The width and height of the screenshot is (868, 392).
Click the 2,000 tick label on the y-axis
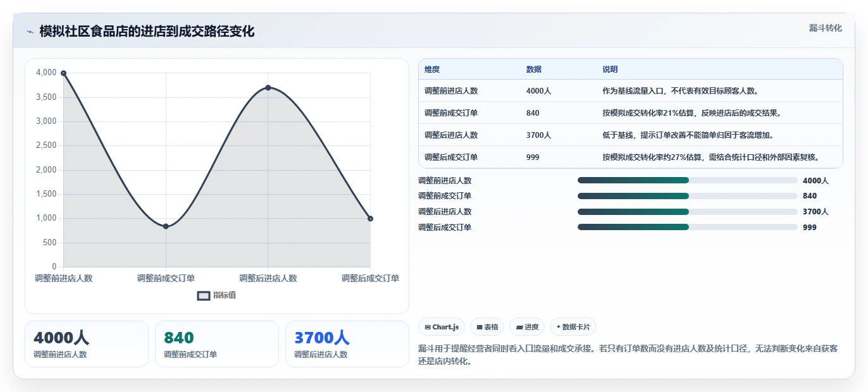coord(46,170)
